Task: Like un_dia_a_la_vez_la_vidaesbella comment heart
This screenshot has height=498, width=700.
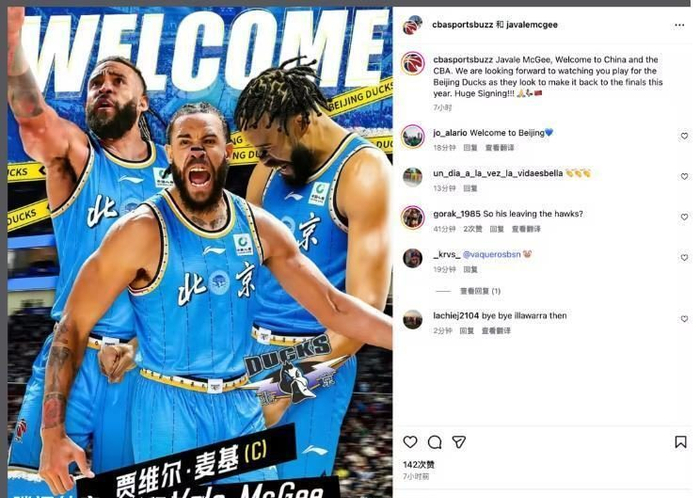Action: click(x=684, y=176)
